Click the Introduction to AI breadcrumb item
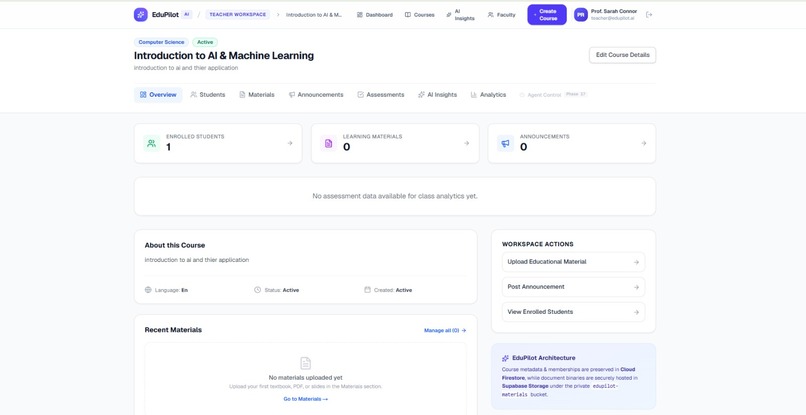This screenshot has width=806, height=415. [314, 15]
